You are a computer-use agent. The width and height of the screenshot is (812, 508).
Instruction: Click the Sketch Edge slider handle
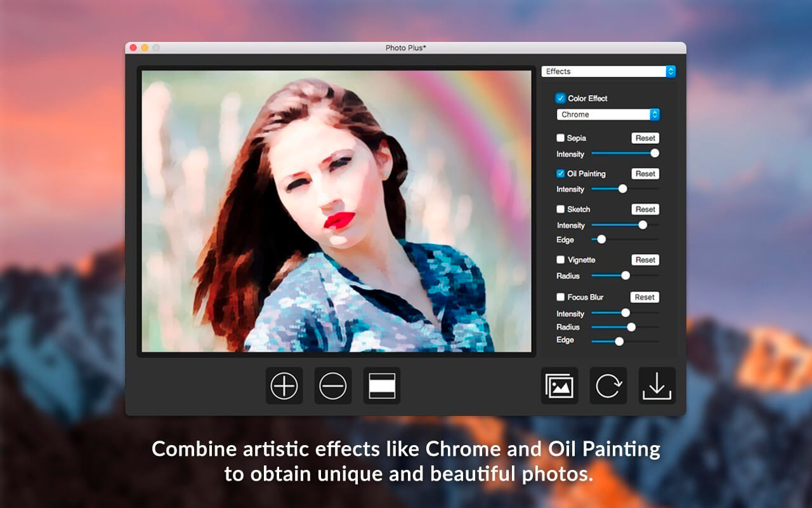pos(601,239)
